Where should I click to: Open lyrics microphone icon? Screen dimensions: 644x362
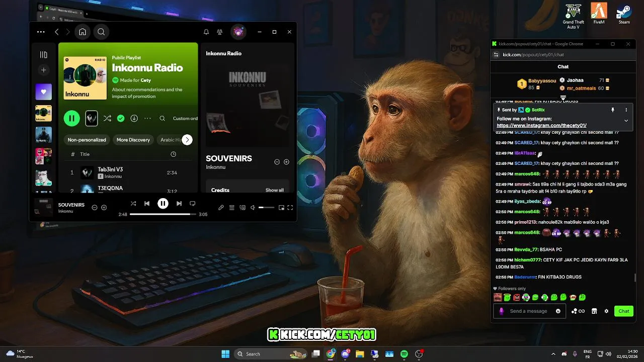(221, 207)
